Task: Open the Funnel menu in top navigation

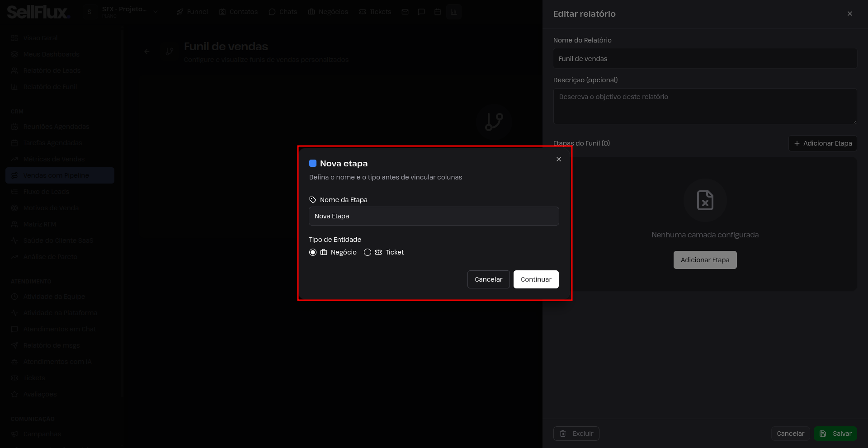Action: (192, 12)
